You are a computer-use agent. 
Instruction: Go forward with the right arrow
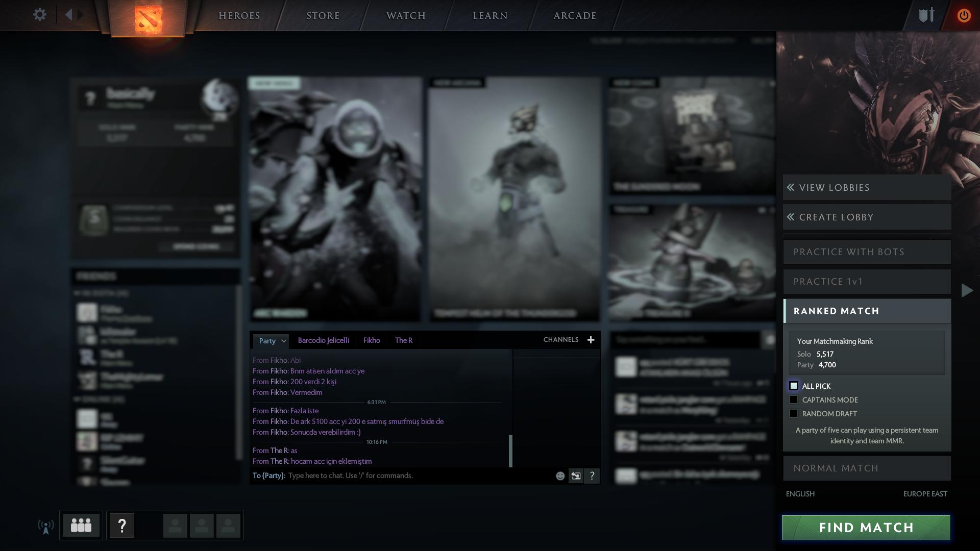click(81, 15)
